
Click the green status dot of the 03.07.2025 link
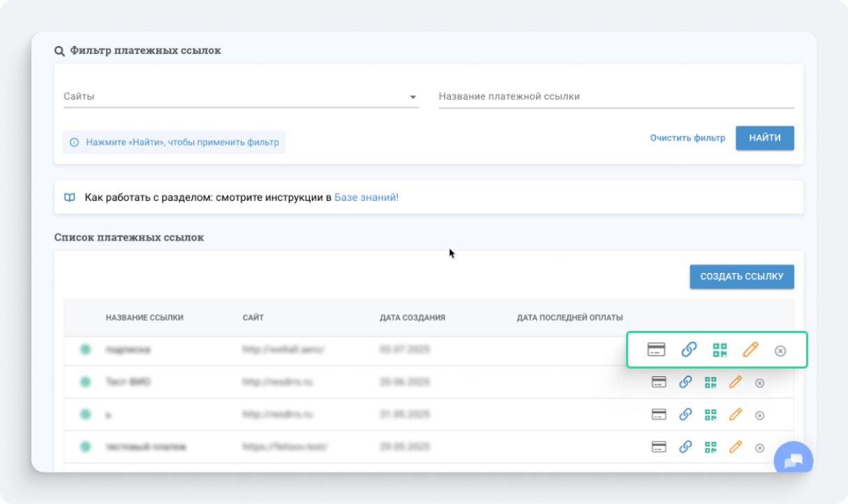(x=85, y=349)
